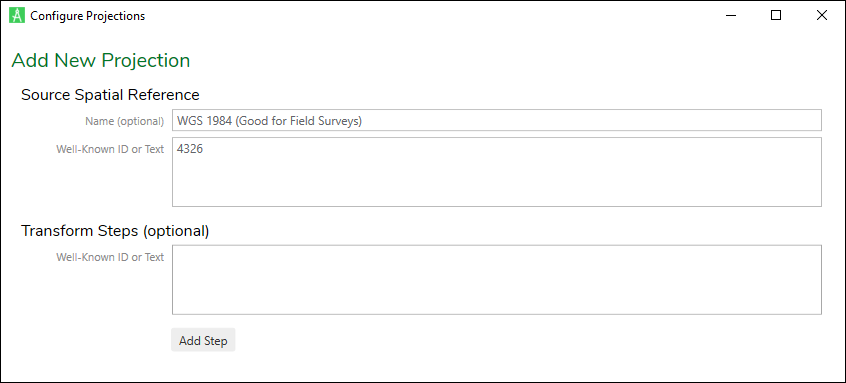Click the word Surveys in the name field
This screenshot has width=846, height=383.
point(341,121)
